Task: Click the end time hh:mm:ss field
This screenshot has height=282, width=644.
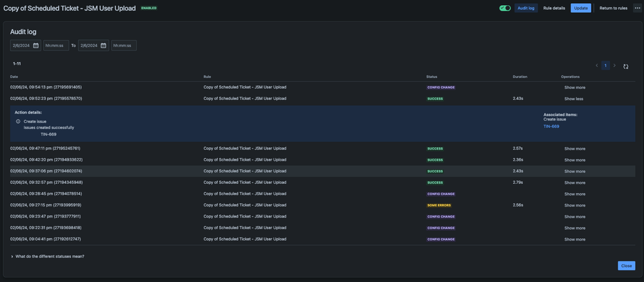Action: point(124,46)
